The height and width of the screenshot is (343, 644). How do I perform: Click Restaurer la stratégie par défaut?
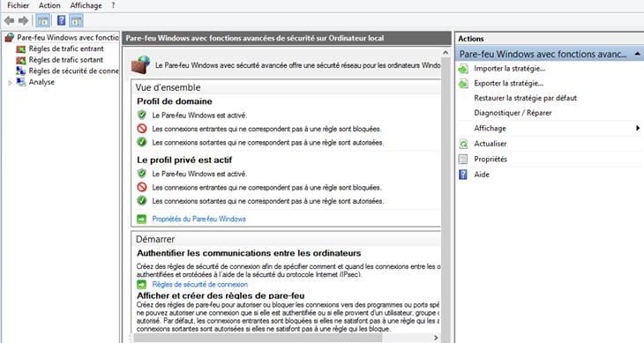[x=525, y=98]
